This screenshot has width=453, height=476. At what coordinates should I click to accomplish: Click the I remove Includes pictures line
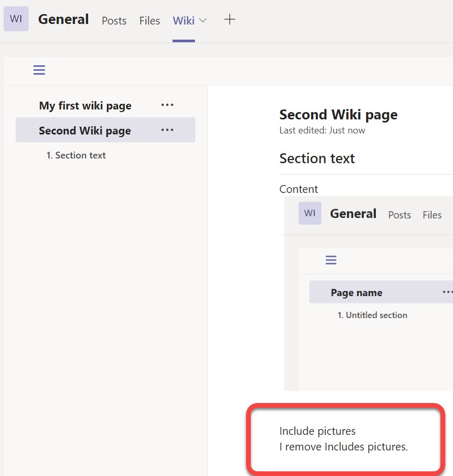pyautogui.click(x=344, y=446)
